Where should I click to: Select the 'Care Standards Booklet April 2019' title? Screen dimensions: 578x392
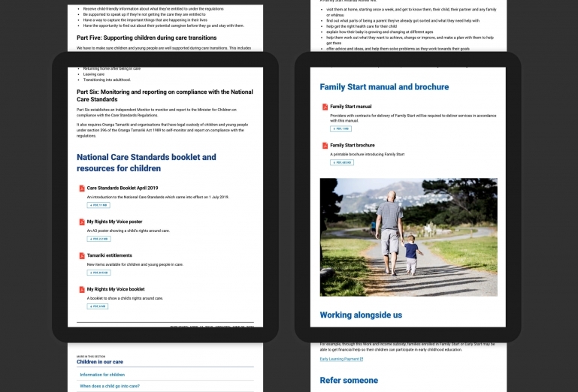[123, 188]
